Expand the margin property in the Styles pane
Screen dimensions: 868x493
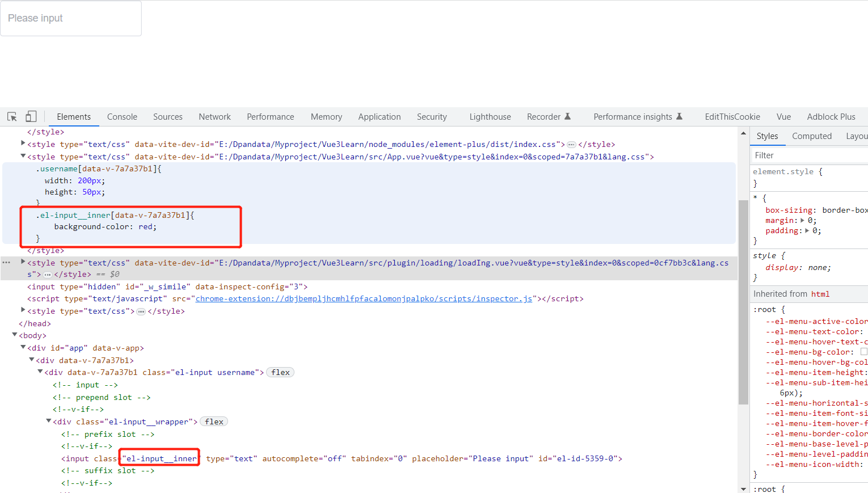click(803, 220)
